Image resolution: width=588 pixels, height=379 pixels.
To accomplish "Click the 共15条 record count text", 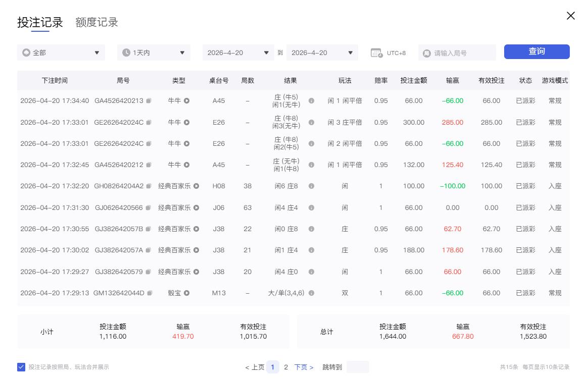I will tap(509, 367).
